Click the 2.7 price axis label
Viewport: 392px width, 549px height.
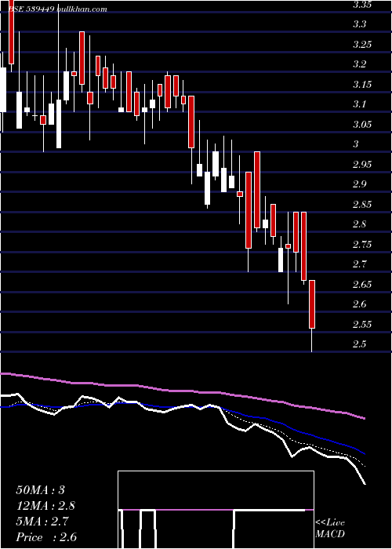click(x=359, y=264)
